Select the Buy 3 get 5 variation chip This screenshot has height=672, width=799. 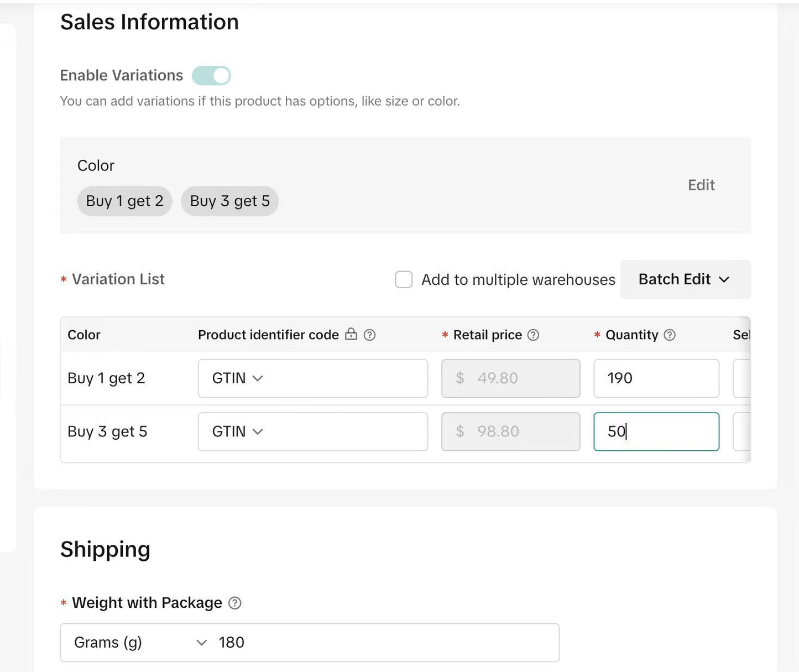pos(229,201)
